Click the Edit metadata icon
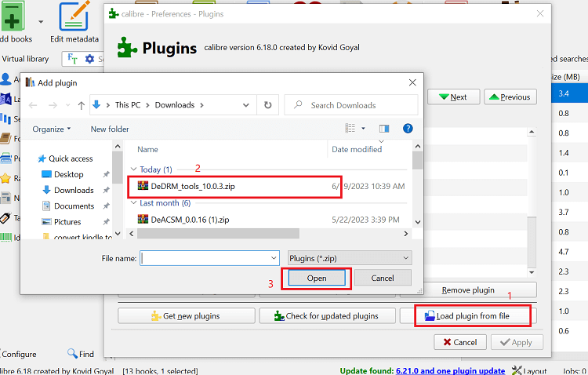Screen dimensions: 588x375 [x=74, y=16]
